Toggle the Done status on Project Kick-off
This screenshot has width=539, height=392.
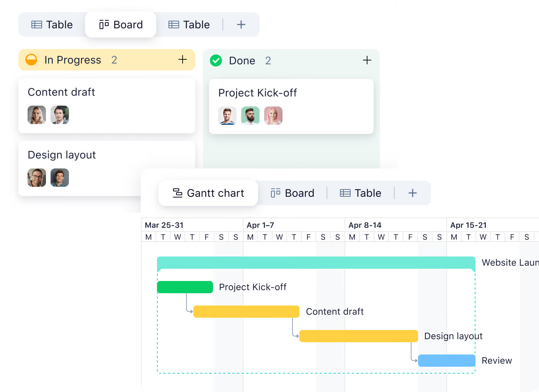tap(216, 60)
